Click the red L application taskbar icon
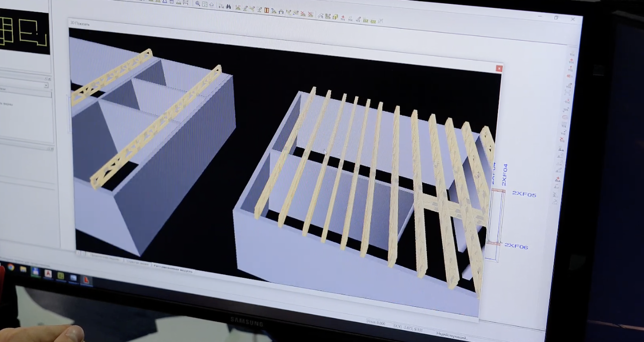644x342 pixels. click(x=86, y=280)
